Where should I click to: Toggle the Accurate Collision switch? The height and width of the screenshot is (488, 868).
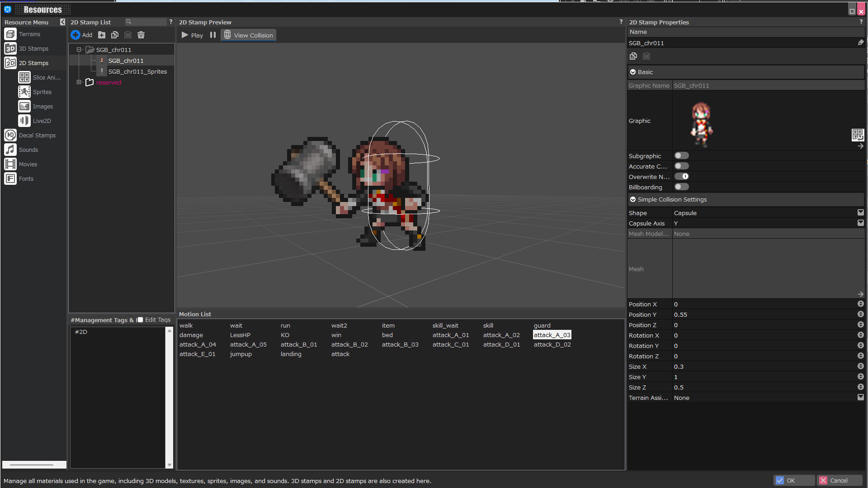[681, 166]
